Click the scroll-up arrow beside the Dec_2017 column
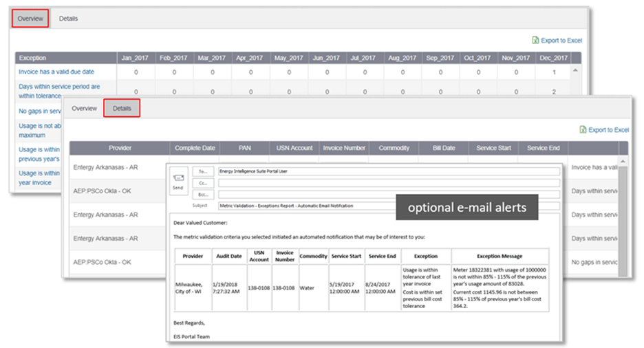The height and width of the screenshot is (348, 644). pyautogui.click(x=574, y=71)
